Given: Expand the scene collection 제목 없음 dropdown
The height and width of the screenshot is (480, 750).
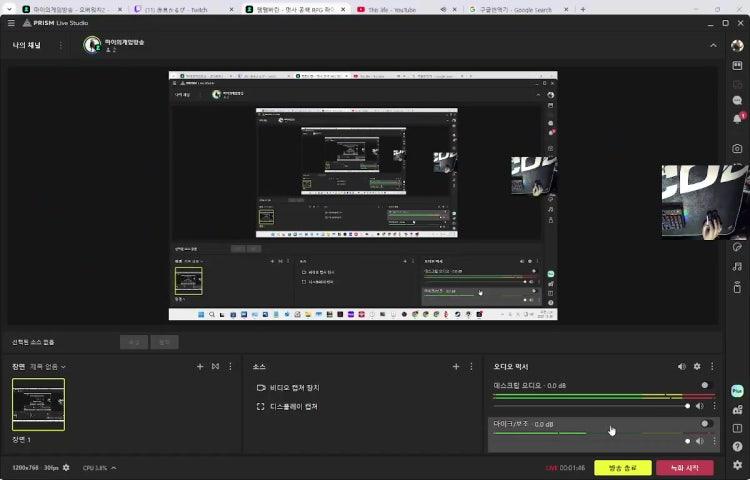Looking at the screenshot, I should [x=48, y=367].
